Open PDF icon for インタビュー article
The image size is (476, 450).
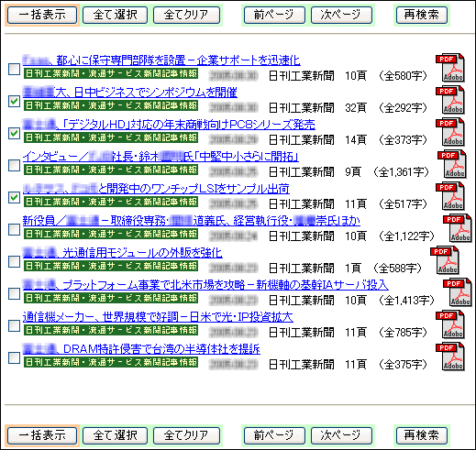452,164
